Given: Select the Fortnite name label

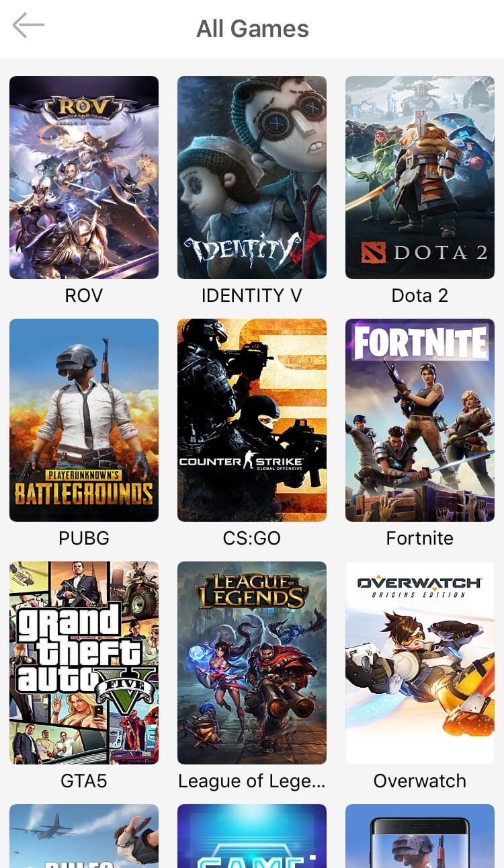Looking at the screenshot, I should pyautogui.click(x=420, y=538).
